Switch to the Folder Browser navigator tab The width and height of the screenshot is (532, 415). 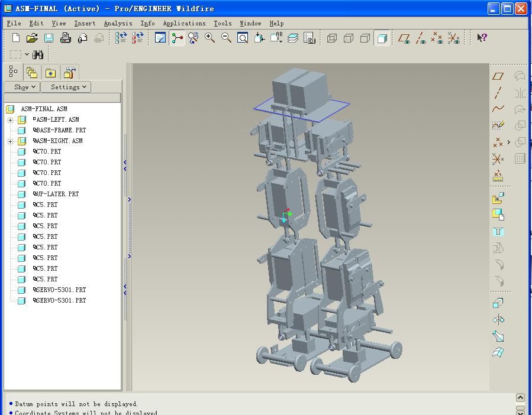(32, 72)
